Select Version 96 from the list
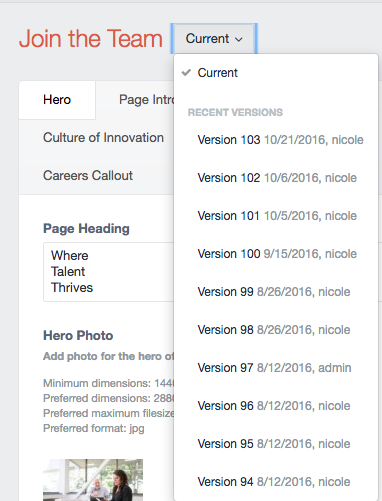Viewport: 382px width, 501px height. pyautogui.click(x=276, y=406)
